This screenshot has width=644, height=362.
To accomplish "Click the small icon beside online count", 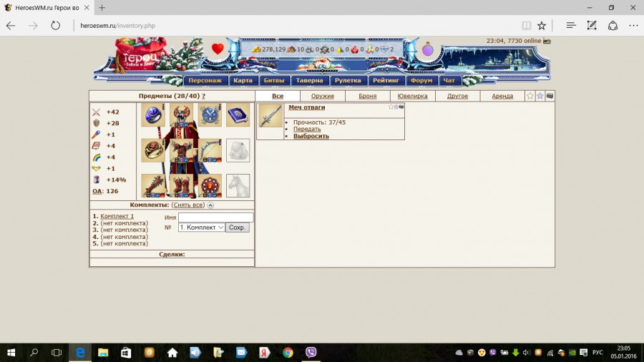I will coord(547,41).
